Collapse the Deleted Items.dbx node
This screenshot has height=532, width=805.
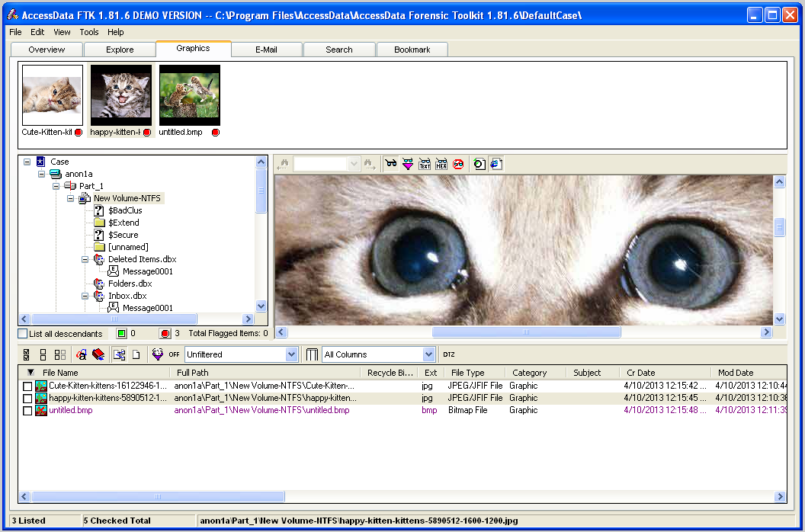click(x=85, y=259)
